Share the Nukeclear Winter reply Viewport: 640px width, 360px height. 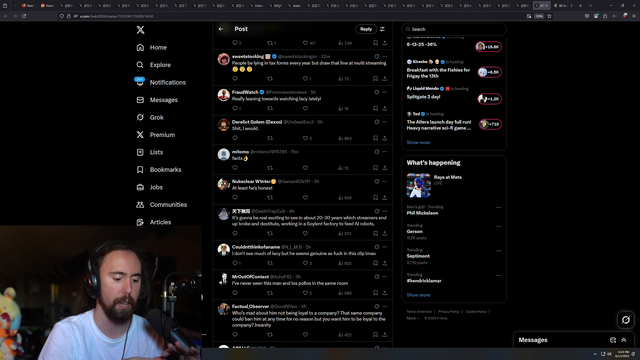pos(384,198)
